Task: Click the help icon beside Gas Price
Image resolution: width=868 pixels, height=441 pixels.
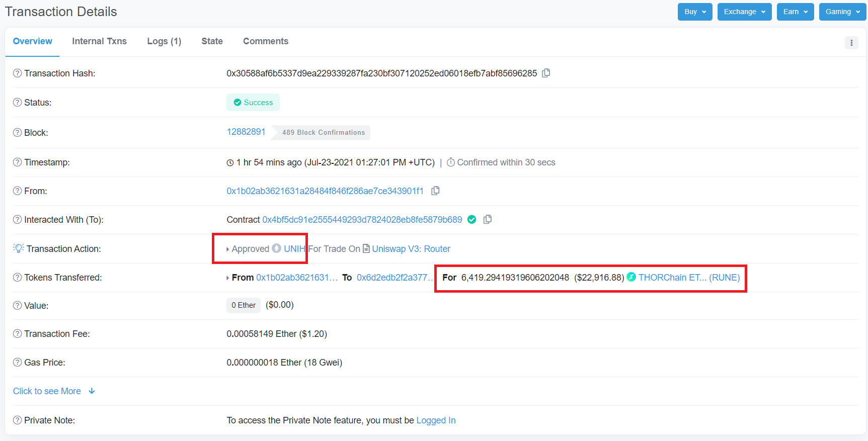Action: tap(18, 363)
